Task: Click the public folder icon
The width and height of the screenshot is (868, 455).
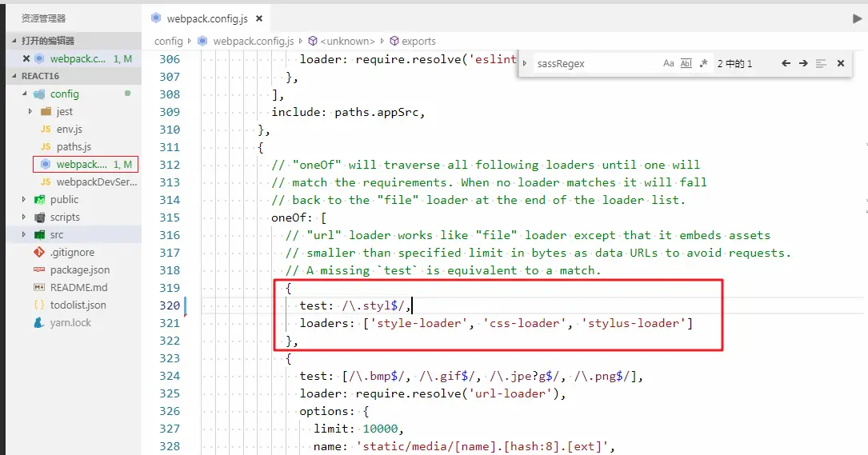Action: click(39, 199)
